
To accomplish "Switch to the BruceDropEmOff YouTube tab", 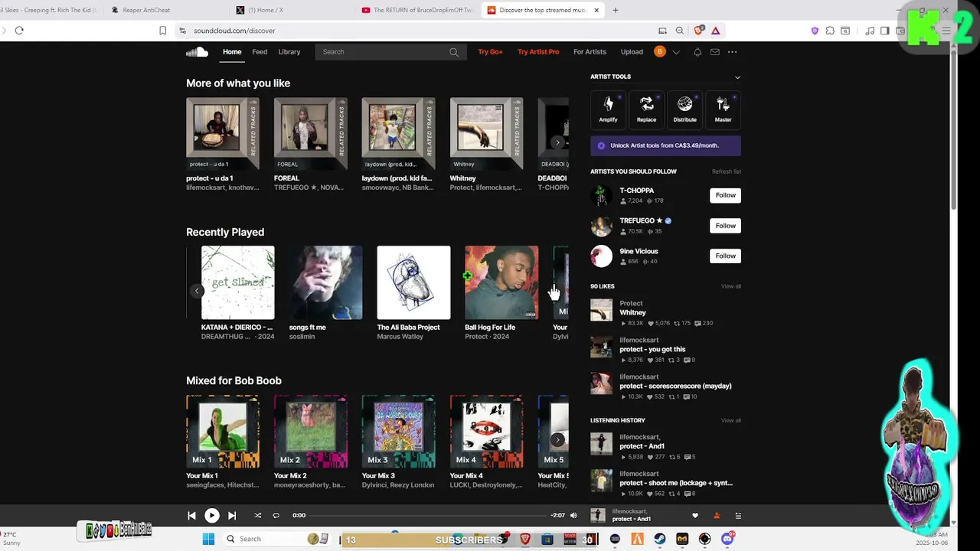I will point(417,10).
